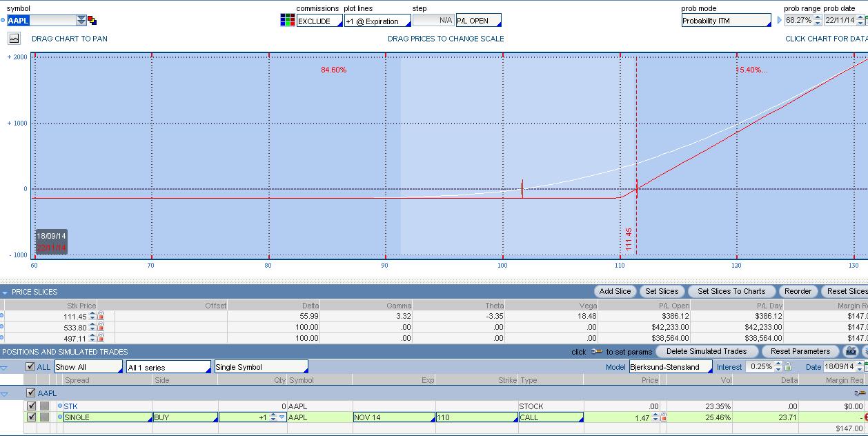Open the Bjerksund-Stensland model dropdown
The width and height of the screenshot is (868, 436).
coord(670,367)
